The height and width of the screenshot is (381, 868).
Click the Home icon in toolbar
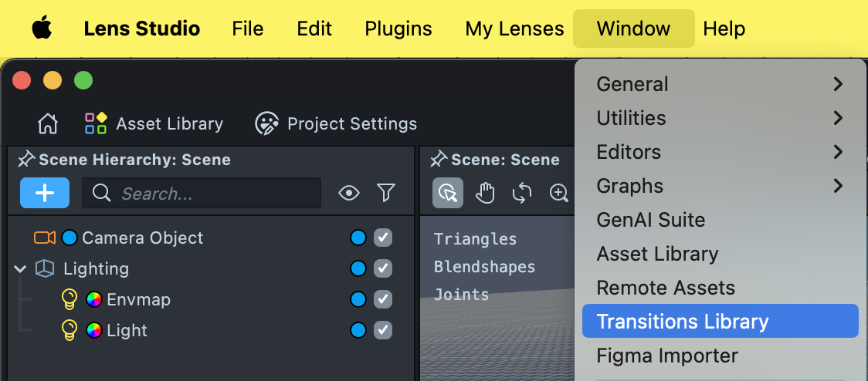point(48,123)
